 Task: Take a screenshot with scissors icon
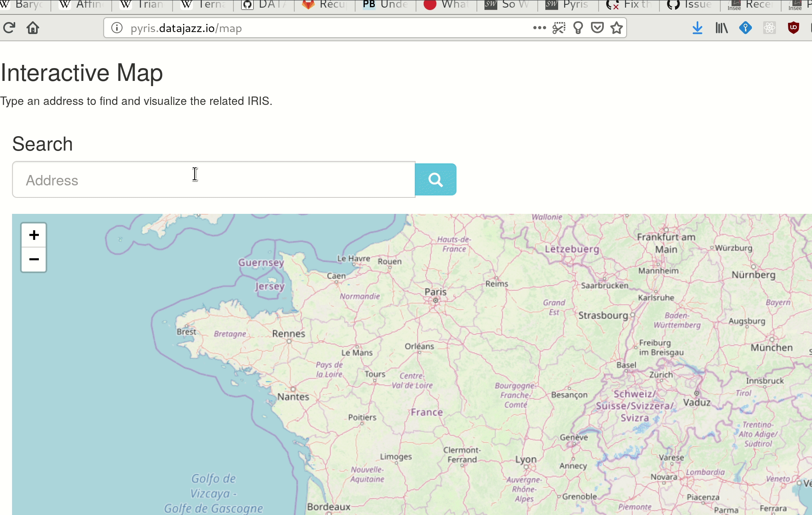click(x=559, y=28)
